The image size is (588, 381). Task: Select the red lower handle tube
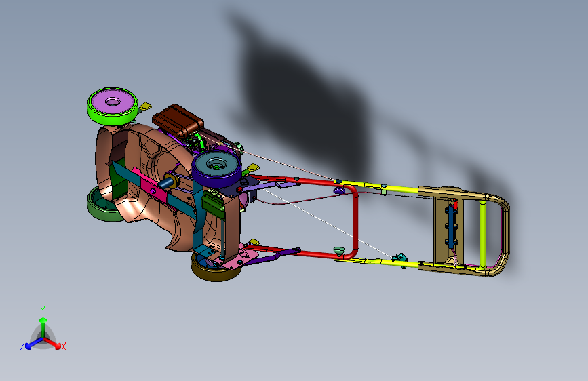(355, 221)
